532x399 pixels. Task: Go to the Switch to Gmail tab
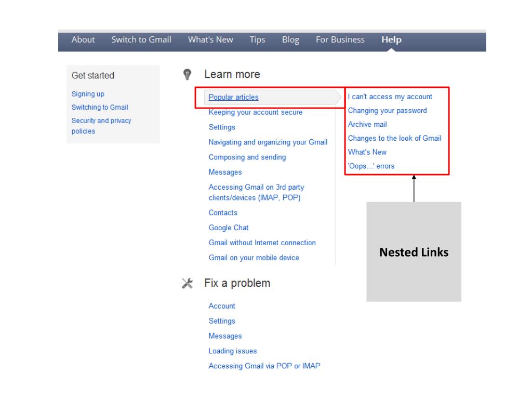(x=141, y=39)
